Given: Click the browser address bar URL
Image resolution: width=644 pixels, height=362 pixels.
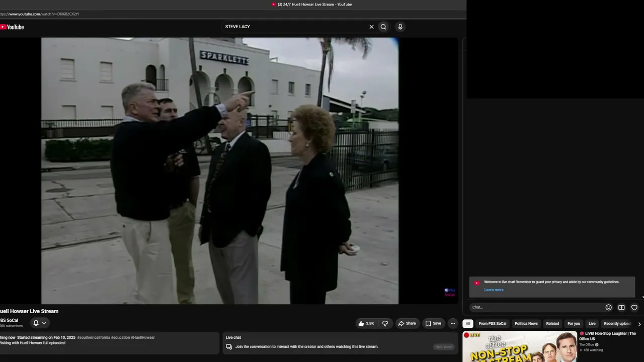Looking at the screenshot, I should [40, 14].
